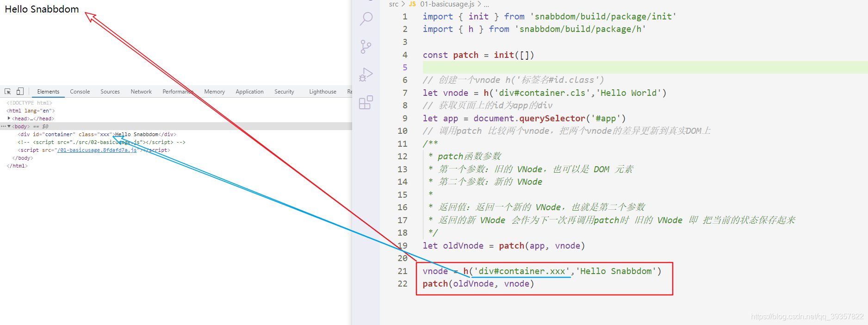This screenshot has height=325, width=868.
Task: Click oldVnode on line 19
Action: (x=463, y=246)
